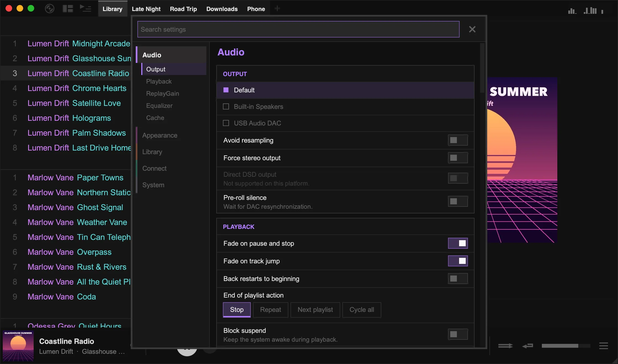The height and width of the screenshot is (364, 618).
Task: Select the Built-in Speakers output checkbox
Action: click(x=226, y=106)
